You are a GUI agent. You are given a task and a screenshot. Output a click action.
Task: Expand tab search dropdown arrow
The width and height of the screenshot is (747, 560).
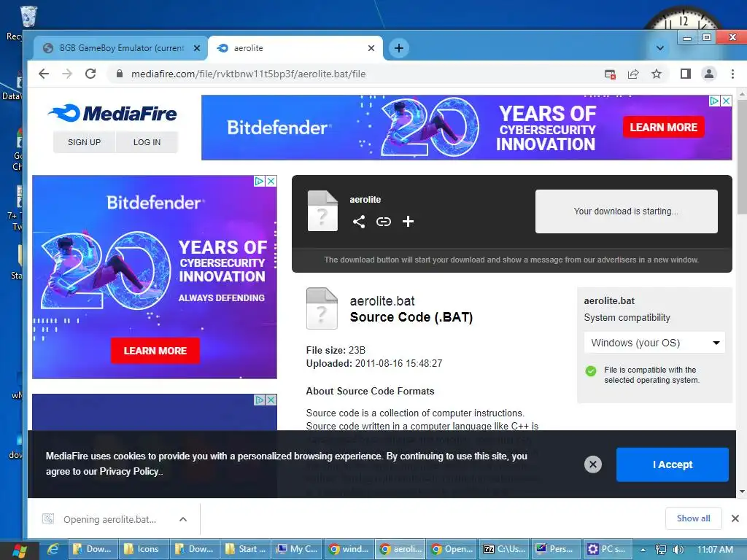[x=659, y=48]
